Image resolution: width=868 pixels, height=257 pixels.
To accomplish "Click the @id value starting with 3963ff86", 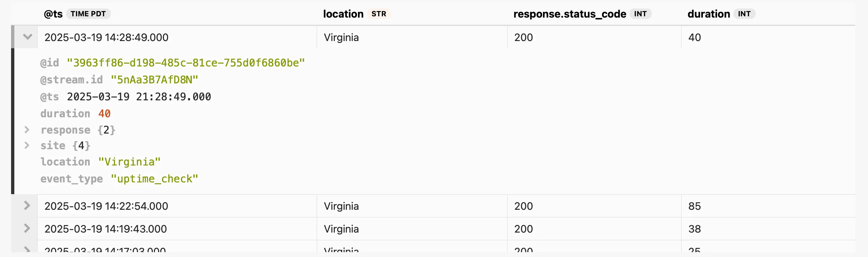I will pyautogui.click(x=185, y=63).
